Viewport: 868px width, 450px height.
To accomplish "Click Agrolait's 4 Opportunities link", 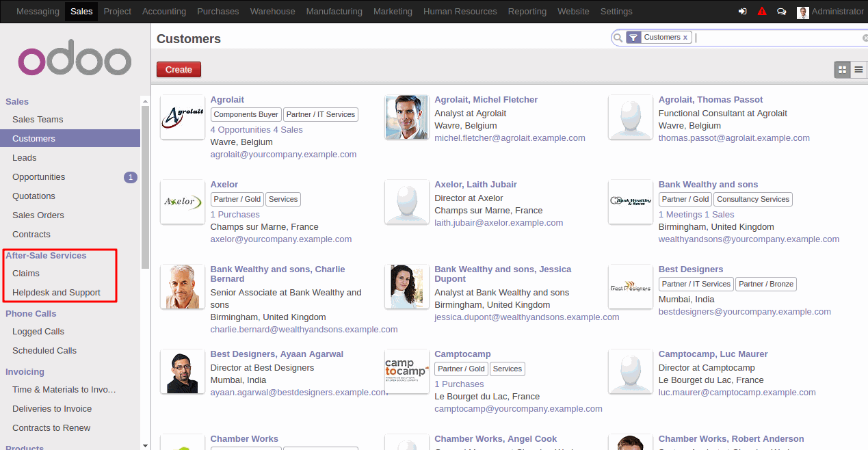I will (241, 130).
